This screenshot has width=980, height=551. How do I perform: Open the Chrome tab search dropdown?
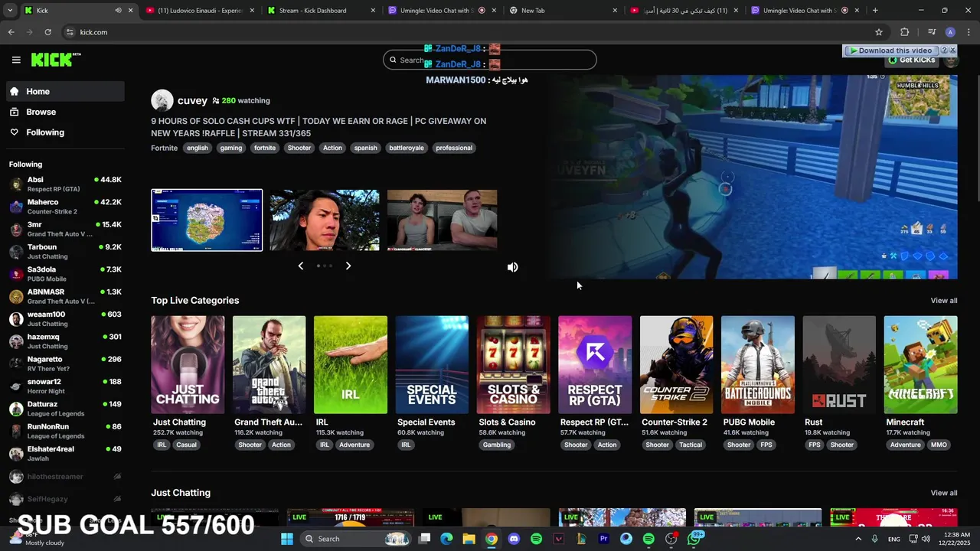point(10,11)
